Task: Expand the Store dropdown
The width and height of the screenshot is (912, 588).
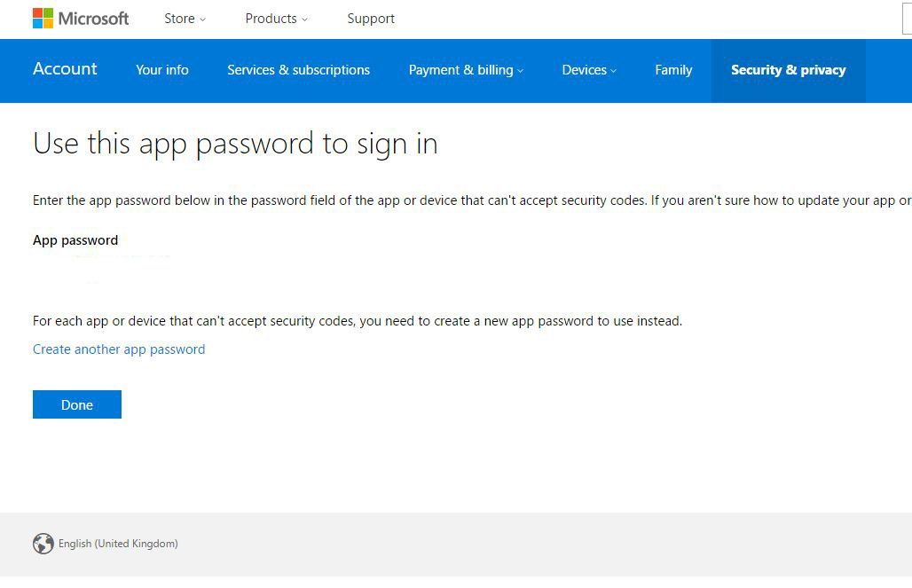Action: pos(184,18)
